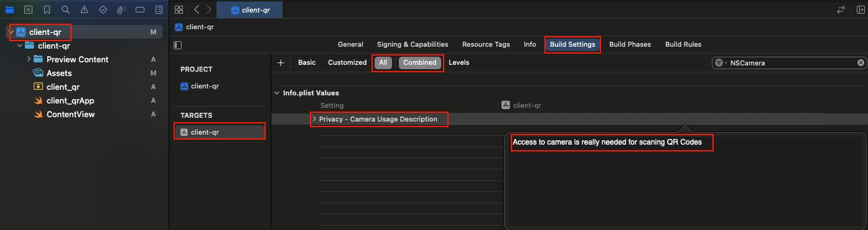
Task: Add an editor on the right
Action: click(x=861, y=9)
